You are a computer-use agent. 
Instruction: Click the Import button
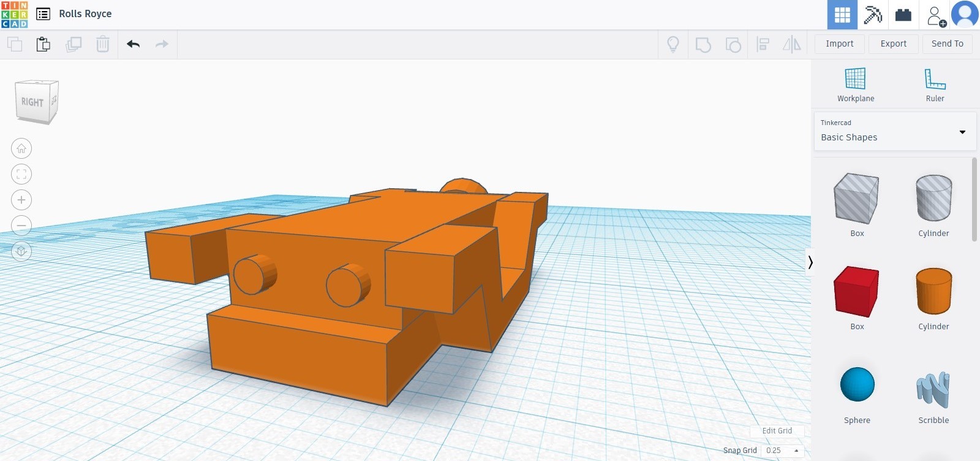tap(839, 44)
